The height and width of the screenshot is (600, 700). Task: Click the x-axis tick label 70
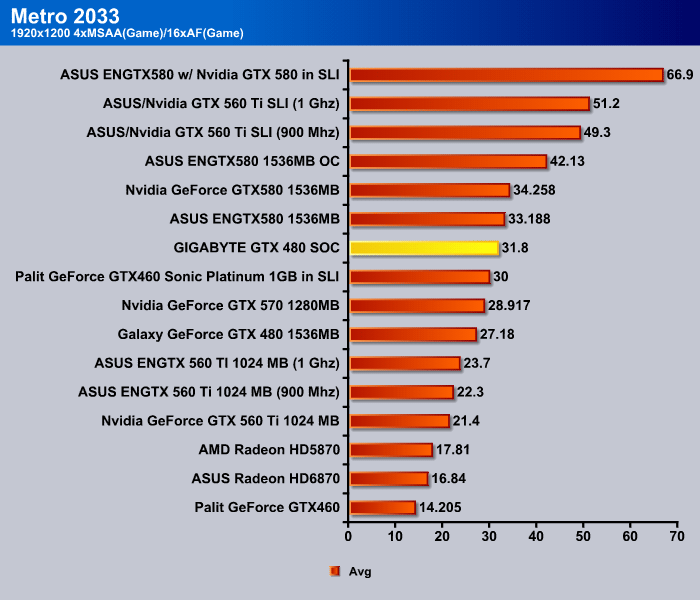coord(677,536)
